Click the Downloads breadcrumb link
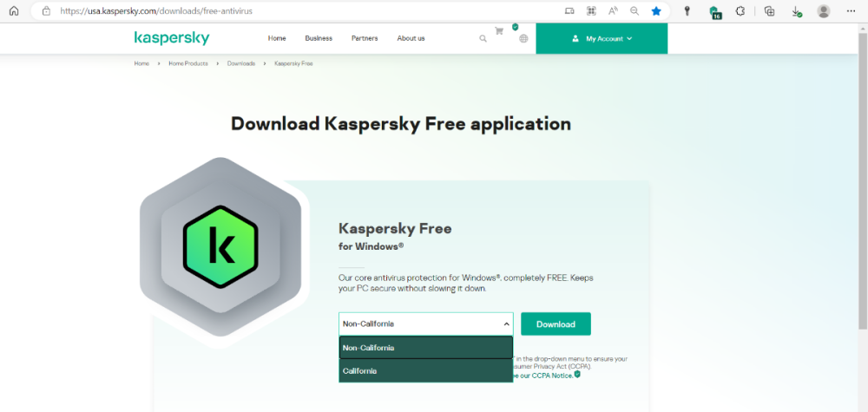 (240, 63)
